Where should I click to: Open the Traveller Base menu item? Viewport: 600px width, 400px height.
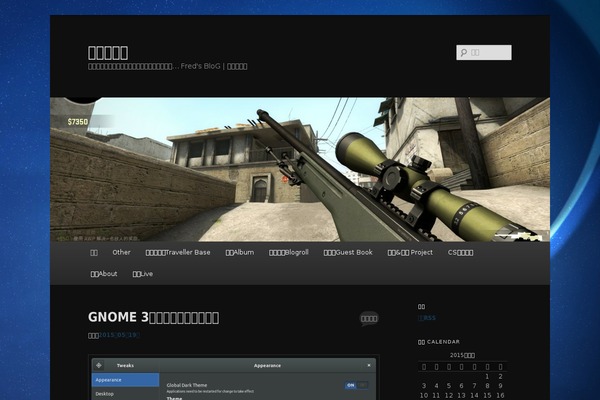pos(178,253)
